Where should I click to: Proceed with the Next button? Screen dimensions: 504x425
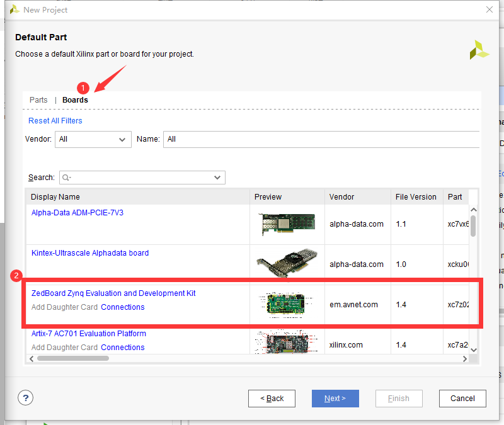coord(335,399)
